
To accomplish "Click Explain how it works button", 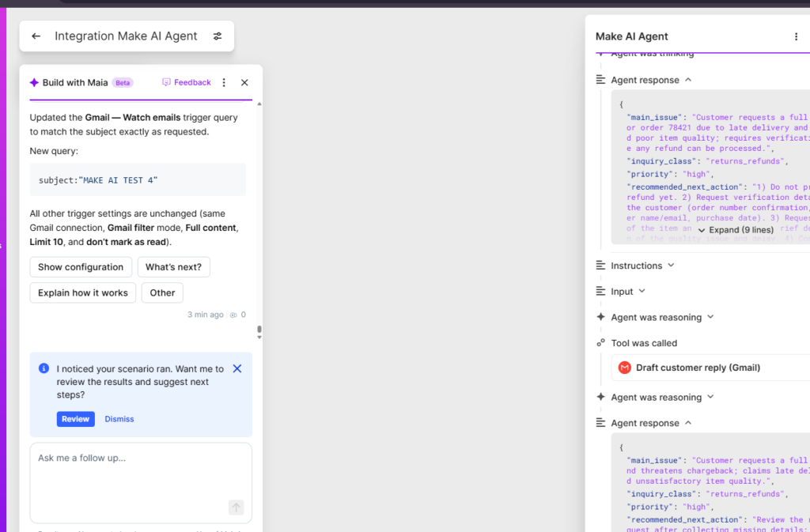I will click(x=82, y=292).
